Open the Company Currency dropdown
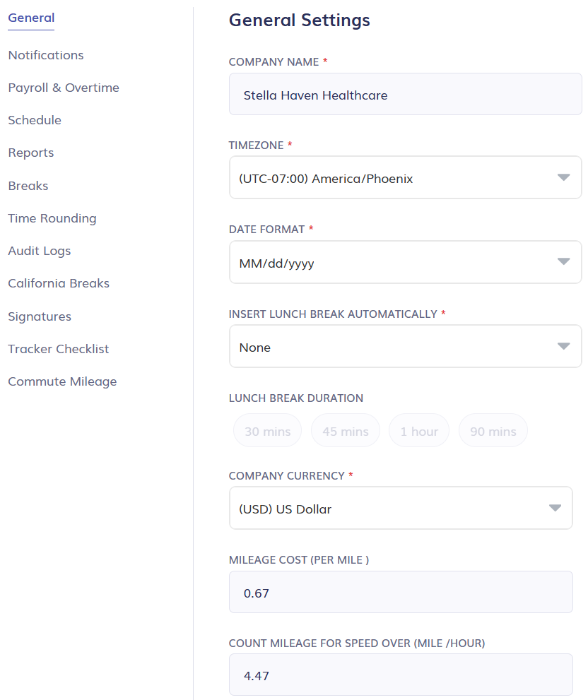Image resolution: width=588 pixels, height=700 pixels. [401, 508]
